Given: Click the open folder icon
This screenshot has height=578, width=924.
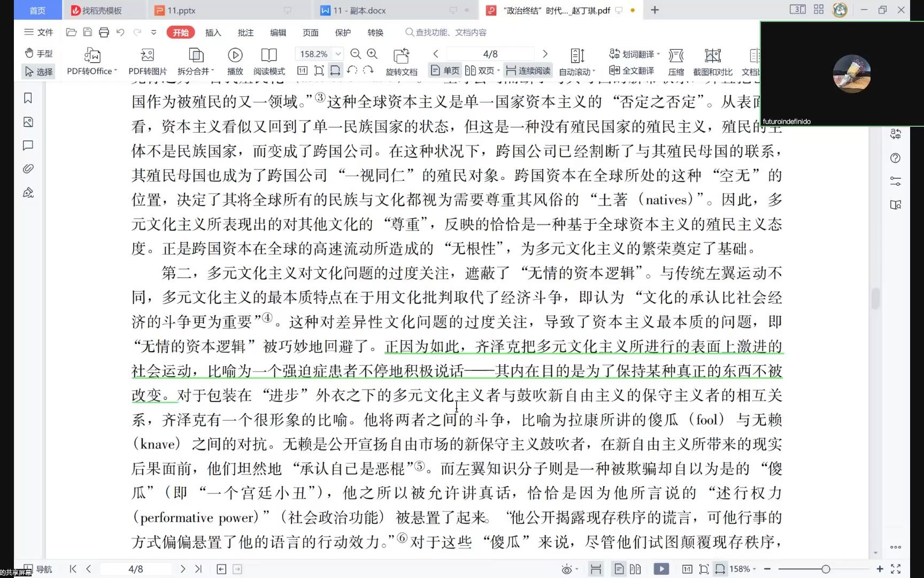Looking at the screenshot, I should (x=71, y=32).
